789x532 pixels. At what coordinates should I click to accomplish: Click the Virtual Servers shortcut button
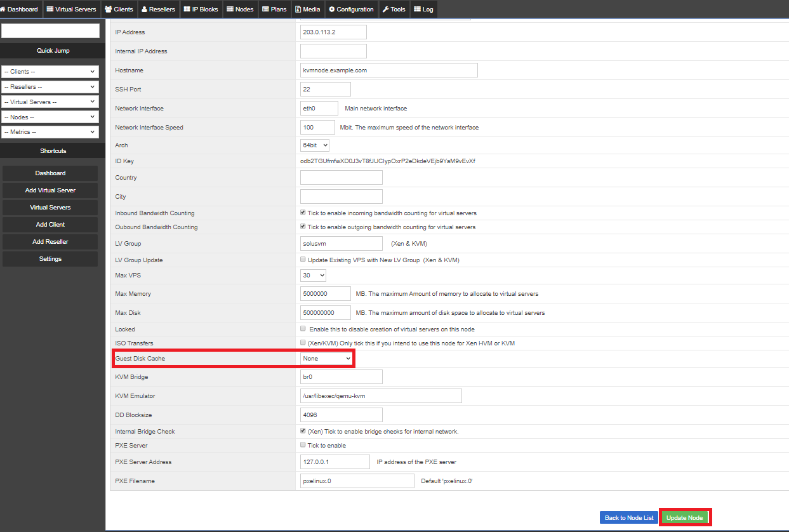(50, 208)
